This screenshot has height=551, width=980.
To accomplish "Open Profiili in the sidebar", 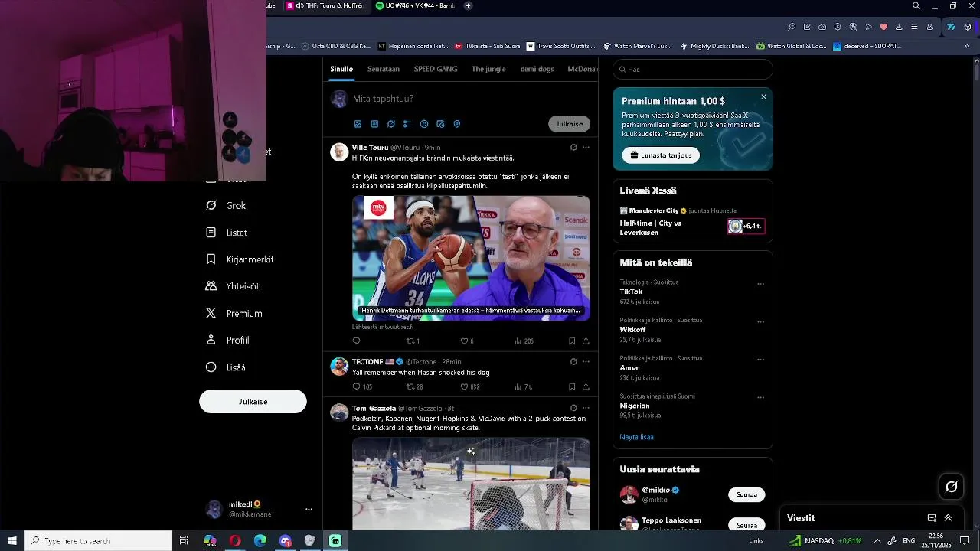I will point(228,341).
